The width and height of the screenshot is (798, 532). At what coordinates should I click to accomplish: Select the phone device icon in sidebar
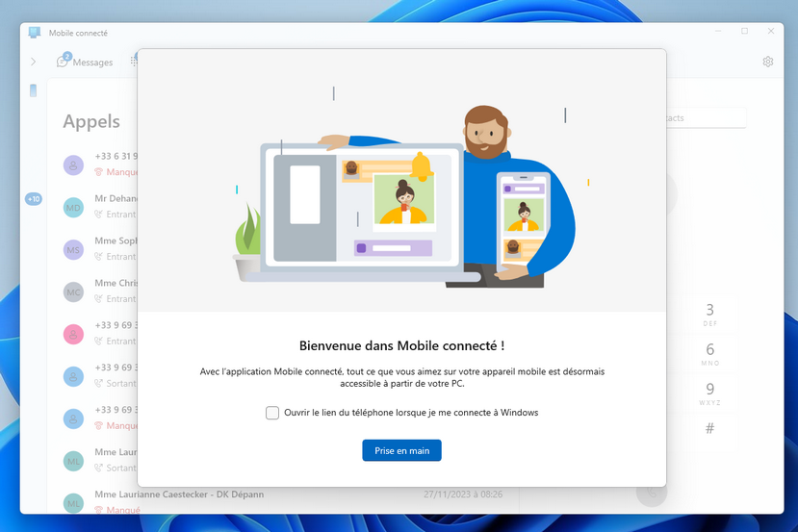(x=33, y=90)
